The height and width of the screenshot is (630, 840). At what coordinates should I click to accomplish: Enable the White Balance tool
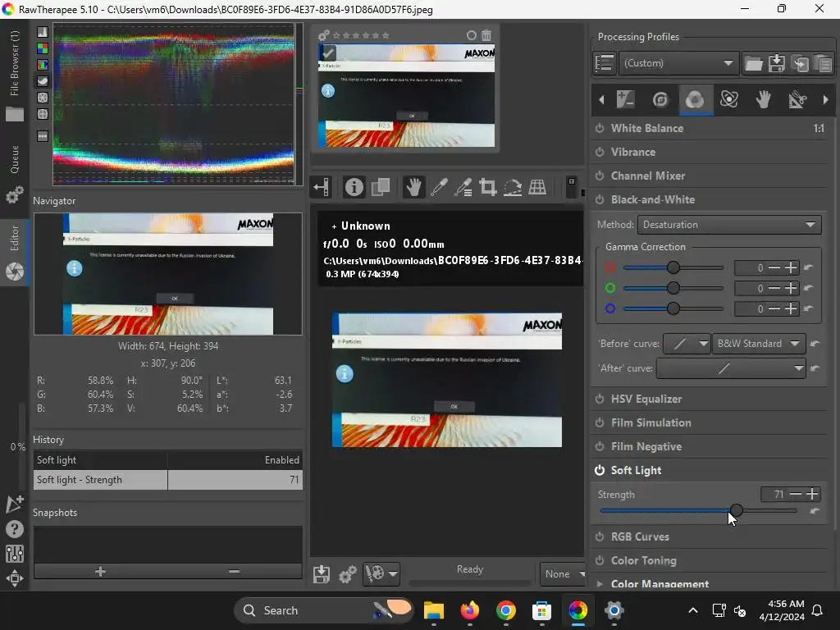pyautogui.click(x=600, y=128)
